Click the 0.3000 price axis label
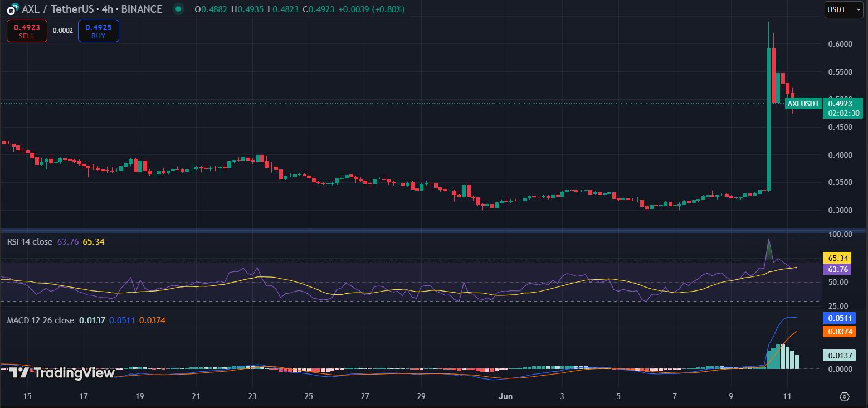This screenshot has width=868, height=408. pyautogui.click(x=839, y=210)
